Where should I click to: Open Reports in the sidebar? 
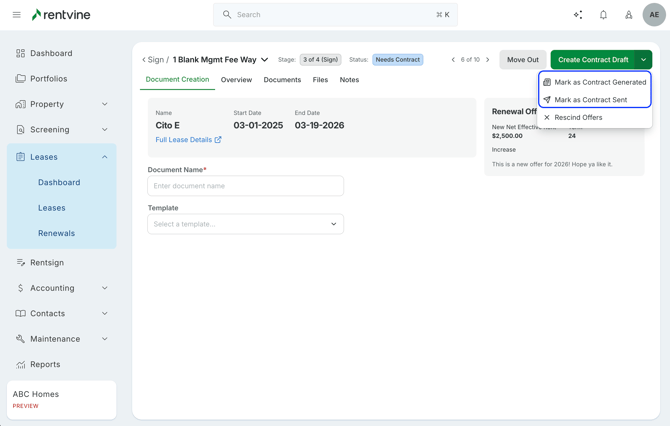point(45,365)
